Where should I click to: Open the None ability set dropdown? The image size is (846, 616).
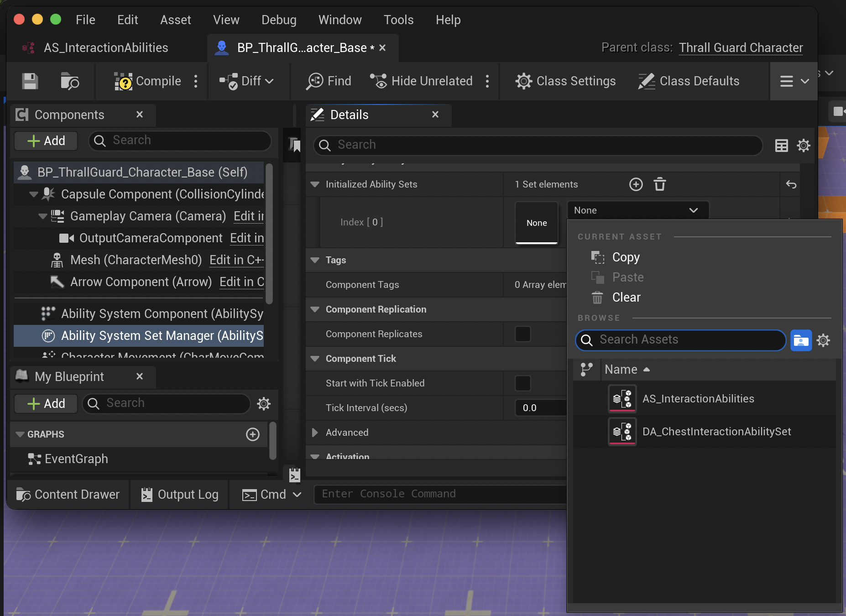coord(637,210)
